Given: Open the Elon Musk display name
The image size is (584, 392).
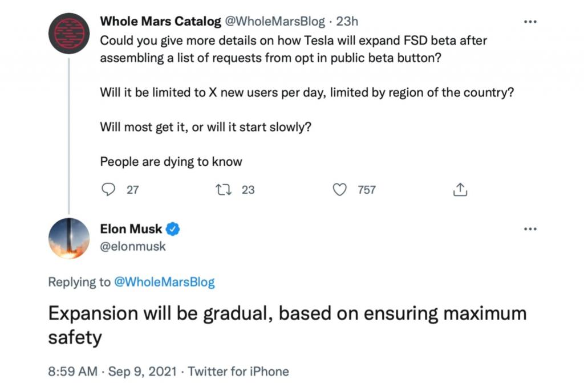Looking at the screenshot, I should click(x=131, y=229).
